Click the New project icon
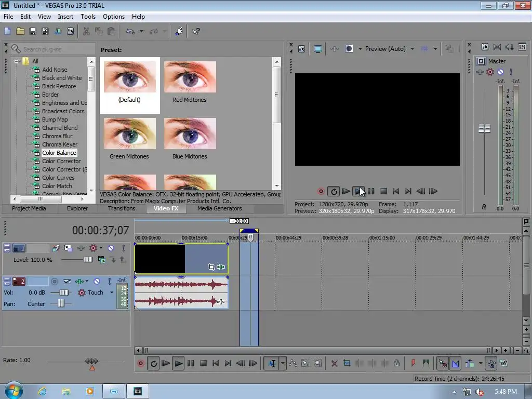Image resolution: width=532 pixels, height=399 pixels. pos(7,31)
